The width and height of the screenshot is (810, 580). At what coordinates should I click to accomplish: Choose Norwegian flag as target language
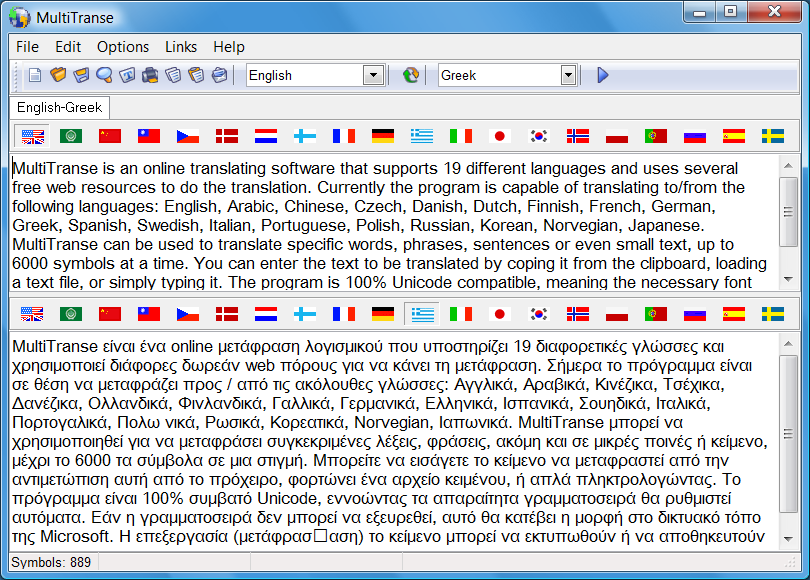click(x=578, y=314)
